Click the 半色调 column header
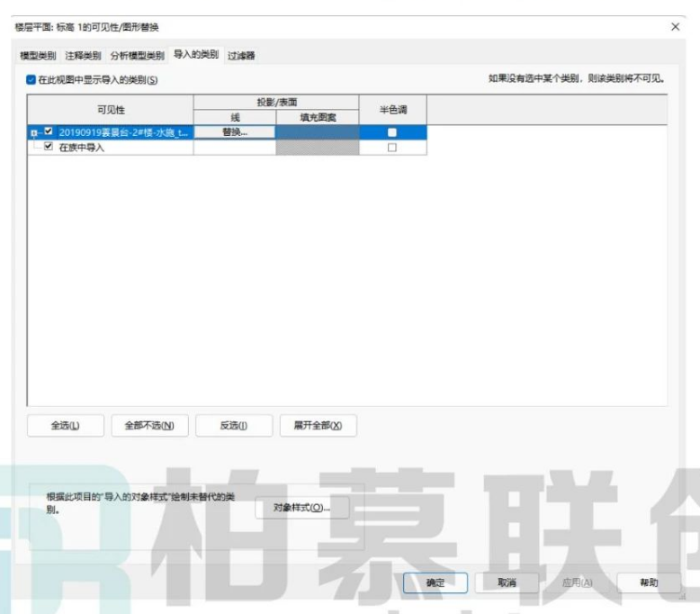This screenshot has height=614, width=700. [x=393, y=110]
